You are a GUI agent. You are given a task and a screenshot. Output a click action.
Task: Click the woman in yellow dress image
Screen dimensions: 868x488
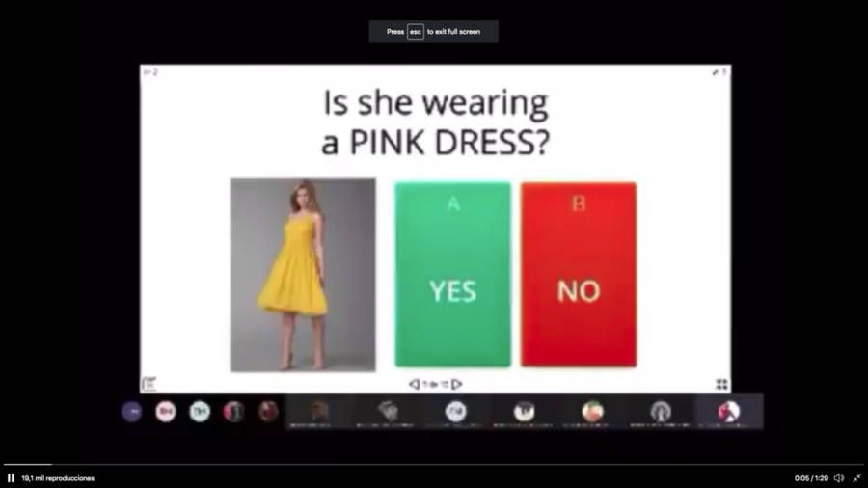tap(303, 275)
